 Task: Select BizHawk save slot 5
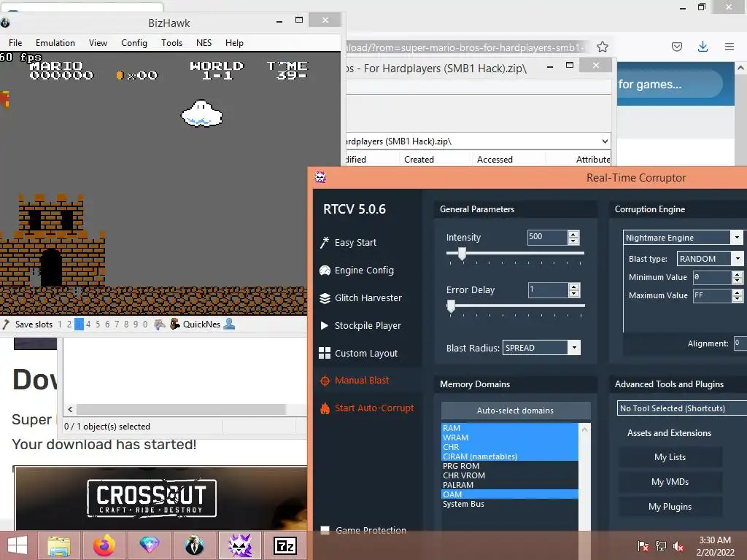click(98, 324)
